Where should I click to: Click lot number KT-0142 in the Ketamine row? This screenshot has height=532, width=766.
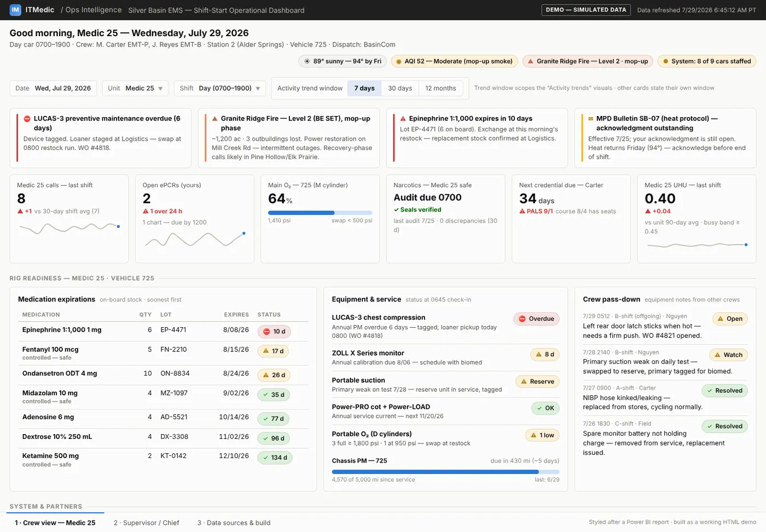tap(173, 456)
